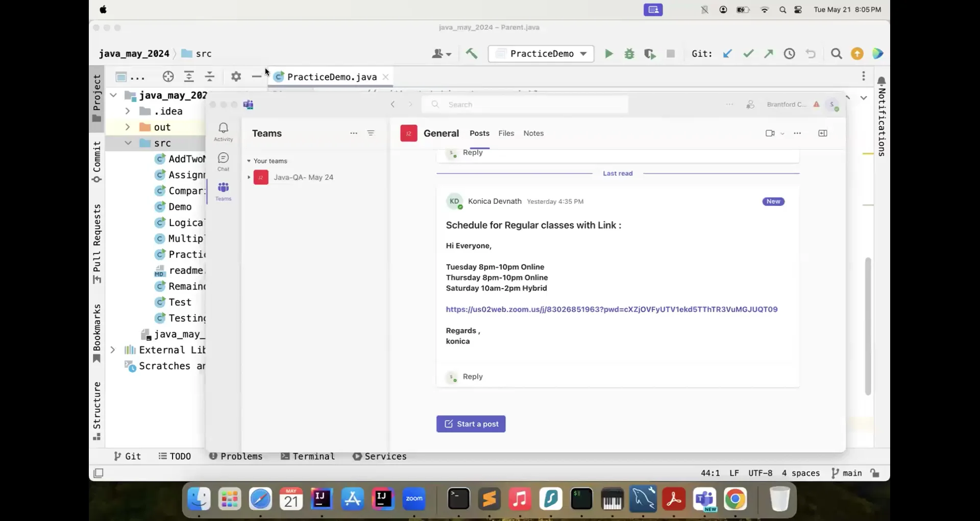Viewport: 980px width, 521px height.
Task: Open project tool window settings gear
Action: tap(236, 77)
